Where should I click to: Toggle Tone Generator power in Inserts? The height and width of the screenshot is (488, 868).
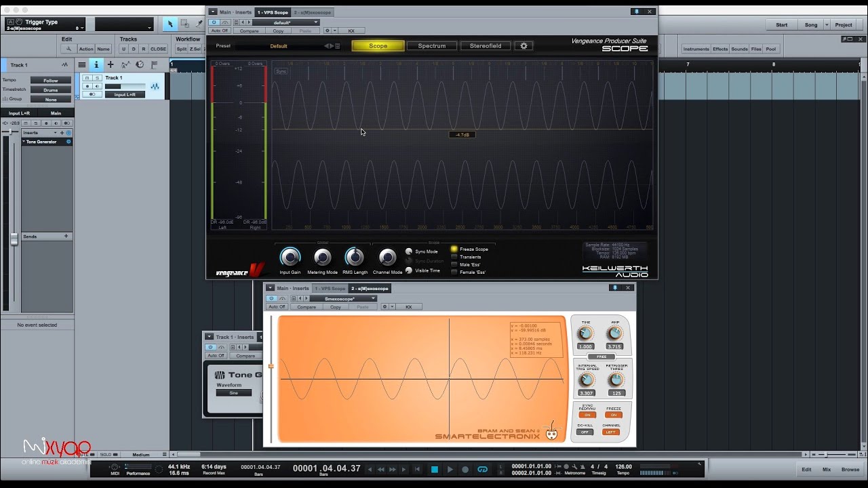click(68, 142)
